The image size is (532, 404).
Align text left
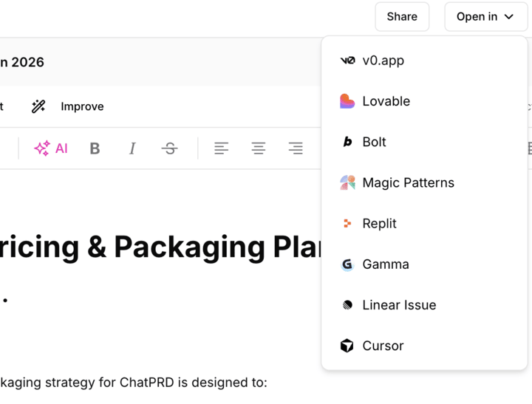(221, 148)
